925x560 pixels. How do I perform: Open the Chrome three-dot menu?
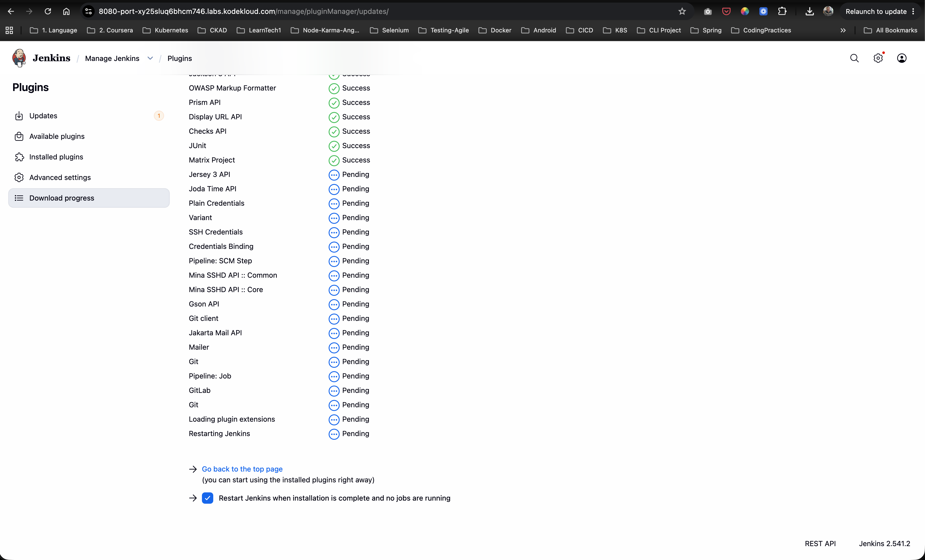coord(913,11)
